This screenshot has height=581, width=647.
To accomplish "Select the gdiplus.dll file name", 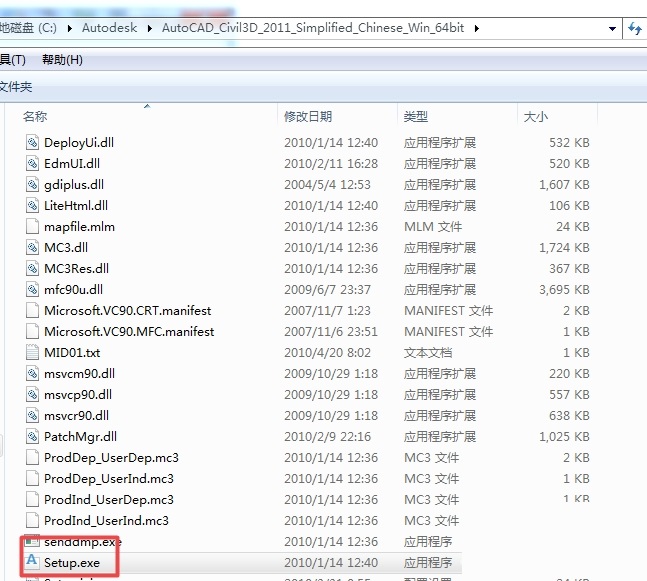I will coord(74,185).
